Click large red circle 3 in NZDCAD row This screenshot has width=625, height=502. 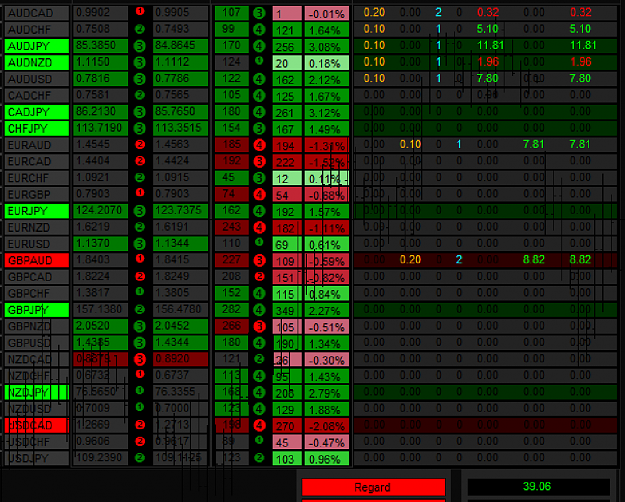140,359
